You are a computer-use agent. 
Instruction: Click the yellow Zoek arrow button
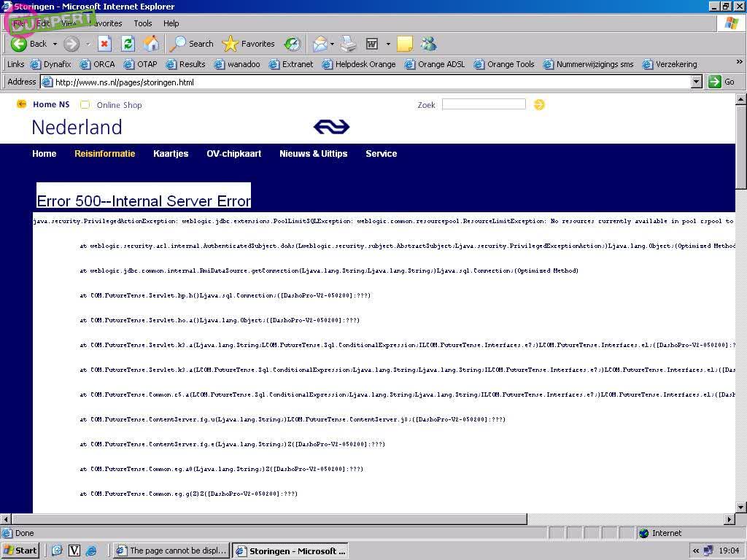click(x=539, y=104)
